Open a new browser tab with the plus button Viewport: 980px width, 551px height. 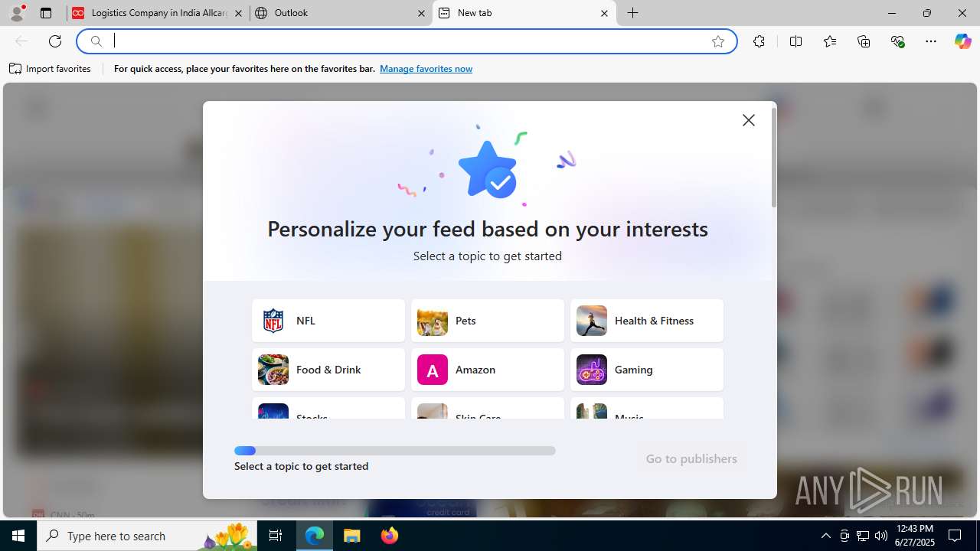[x=633, y=13]
